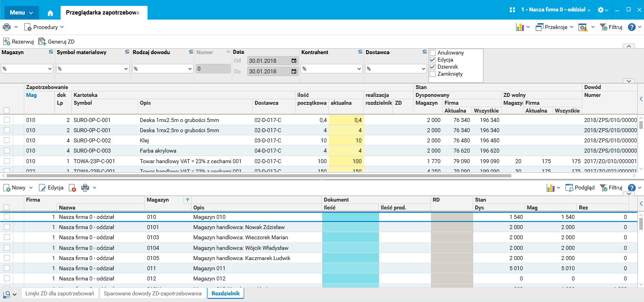Tick the Zamknięty checkbox
644x302 pixels.
point(433,74)
